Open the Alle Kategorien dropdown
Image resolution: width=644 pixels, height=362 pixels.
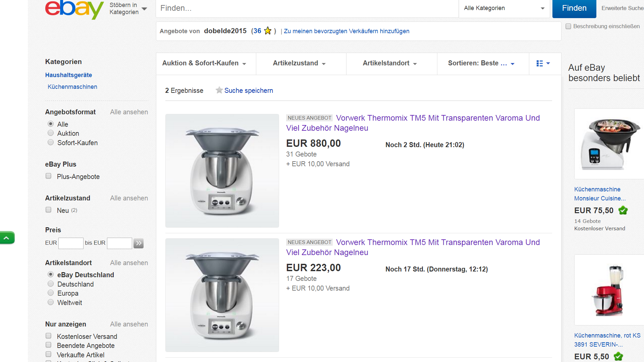[504, 8]
